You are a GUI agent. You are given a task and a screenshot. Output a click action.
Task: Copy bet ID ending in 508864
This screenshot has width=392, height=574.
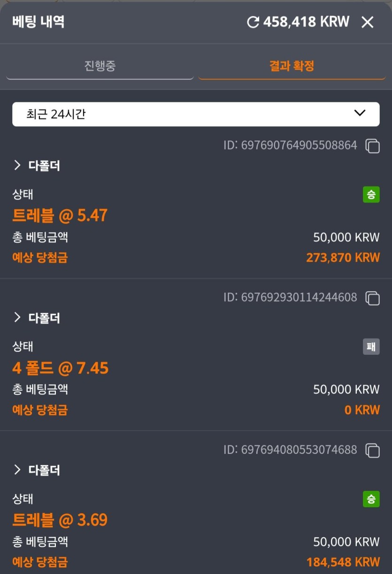pyautogui.click(x=372, y=146)
